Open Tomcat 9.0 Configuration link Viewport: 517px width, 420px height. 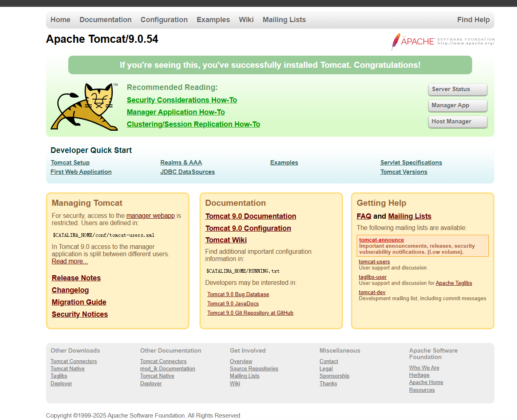(248, 228)
